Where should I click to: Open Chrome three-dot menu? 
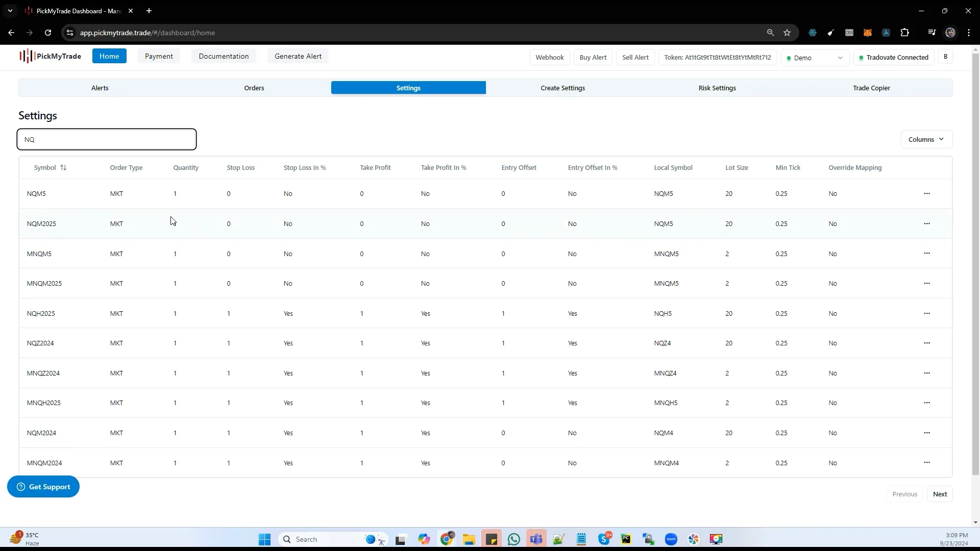[969, 33]
